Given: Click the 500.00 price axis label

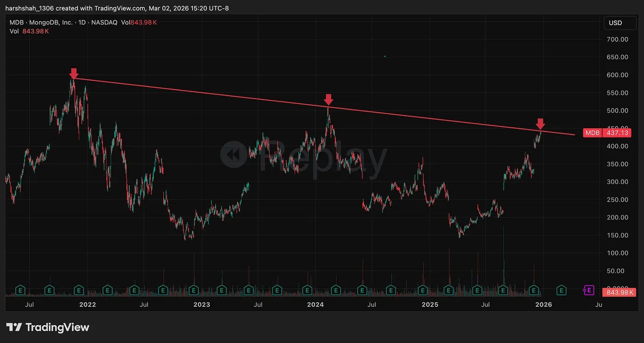Looking at the screenshot, I should coord(618,110).
